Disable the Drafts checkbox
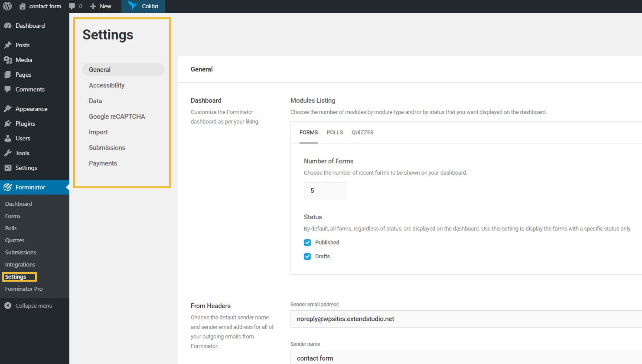Viewport: 642px width, 364px height. coord(307,256)
